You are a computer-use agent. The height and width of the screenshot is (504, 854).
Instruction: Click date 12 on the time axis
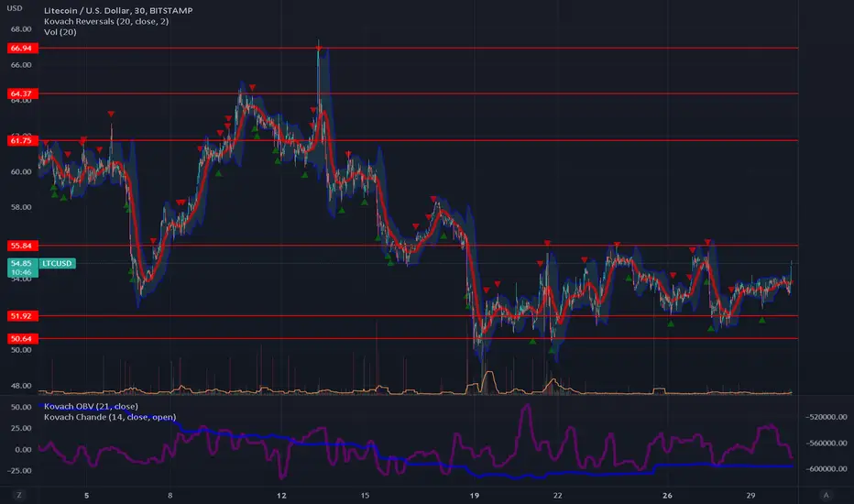click(281, 496)
